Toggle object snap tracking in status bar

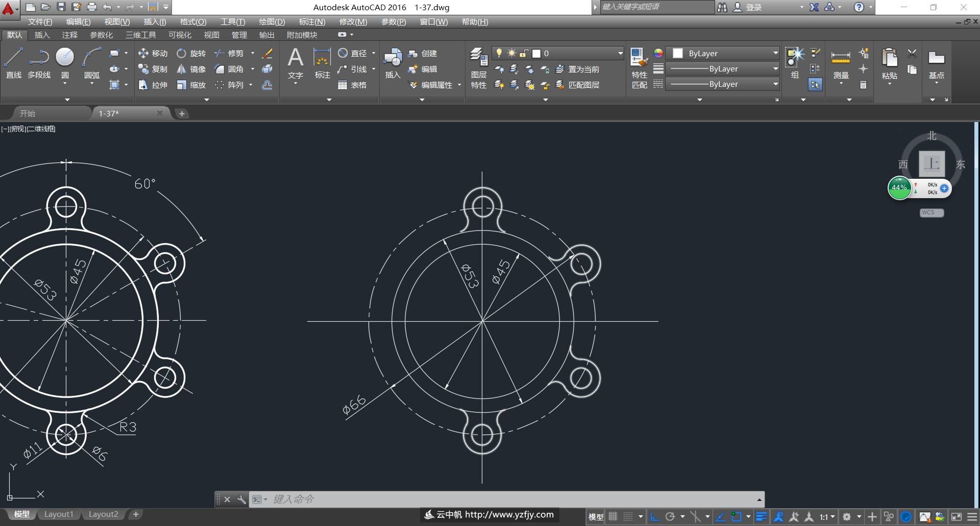pyautogui.click(x=721, y=517)
